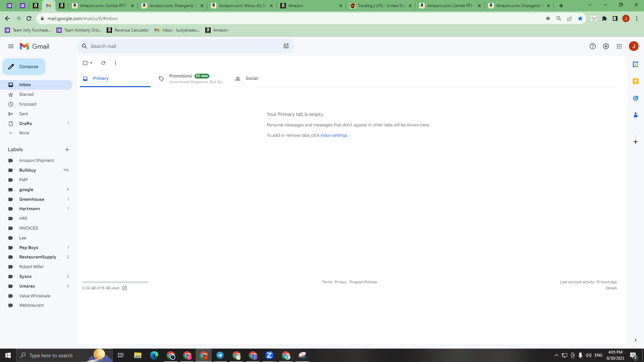Switch to the Primary tab
644x362 pixels.
(115, 78)
